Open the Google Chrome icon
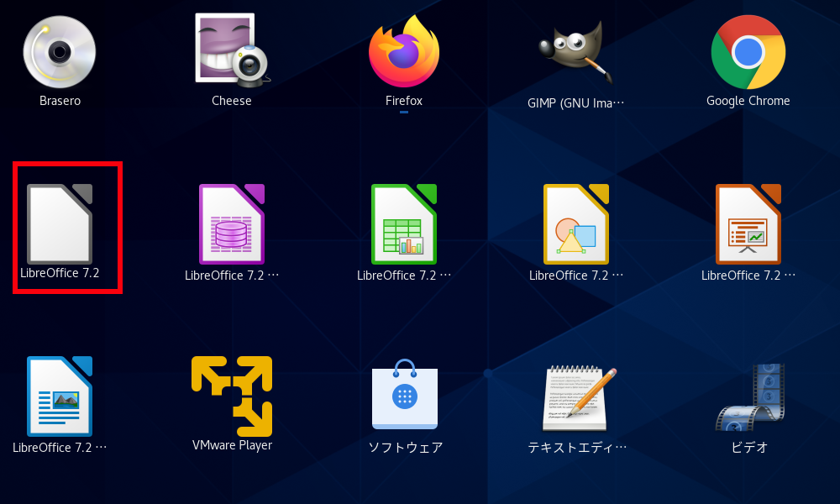This screenshot has width=840, height=504. pos(748,52)
